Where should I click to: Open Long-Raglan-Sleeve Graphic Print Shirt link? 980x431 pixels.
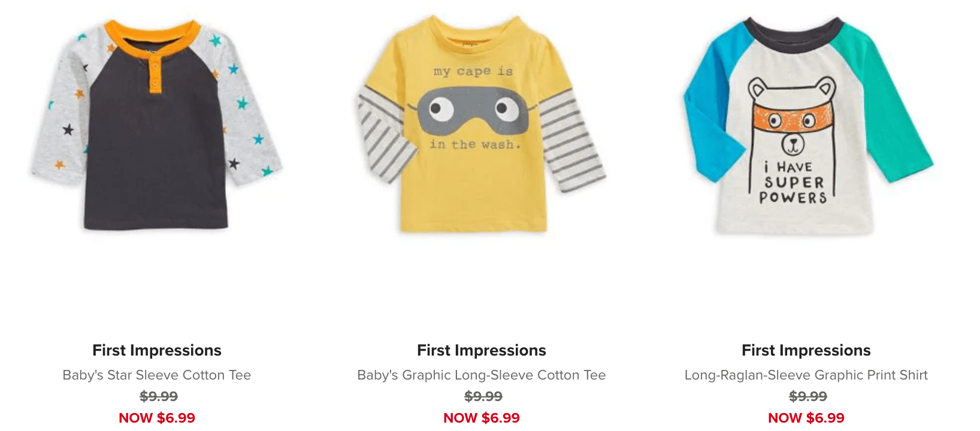click(x=806, y=375)
